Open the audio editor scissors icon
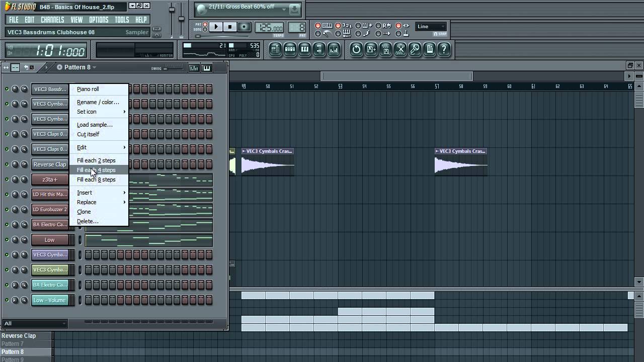This screenshot has height=362, width=644. 400,49
